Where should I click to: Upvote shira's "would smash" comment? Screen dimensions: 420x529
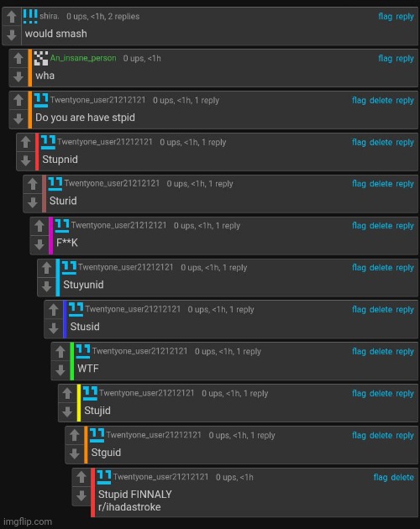point(12,17)
